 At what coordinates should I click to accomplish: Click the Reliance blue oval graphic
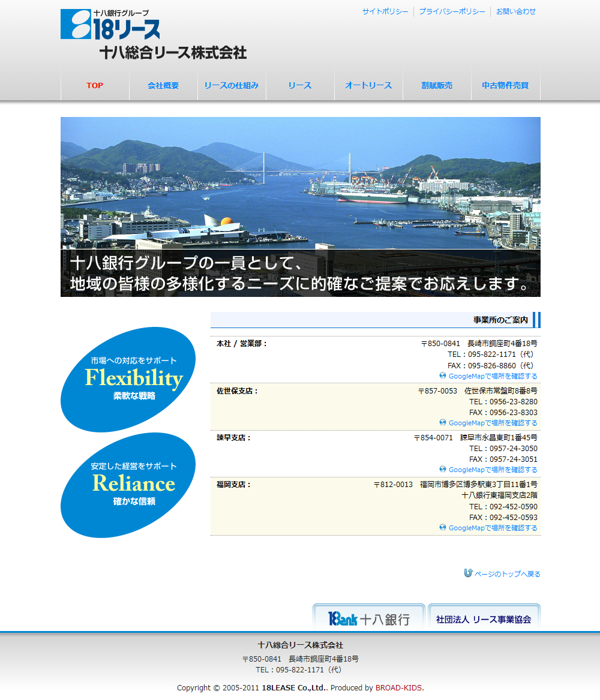(128, 485)
